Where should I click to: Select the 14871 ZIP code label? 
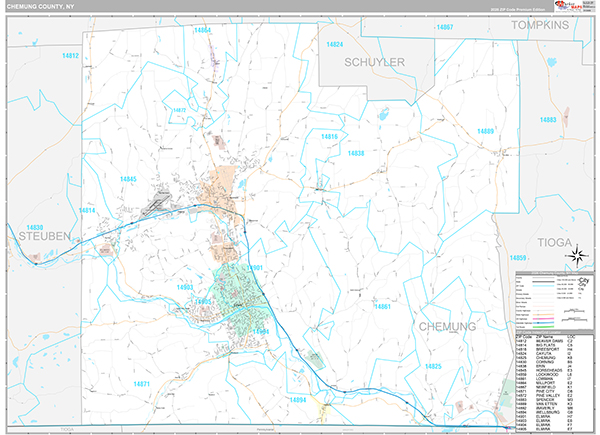click(140, 384)
